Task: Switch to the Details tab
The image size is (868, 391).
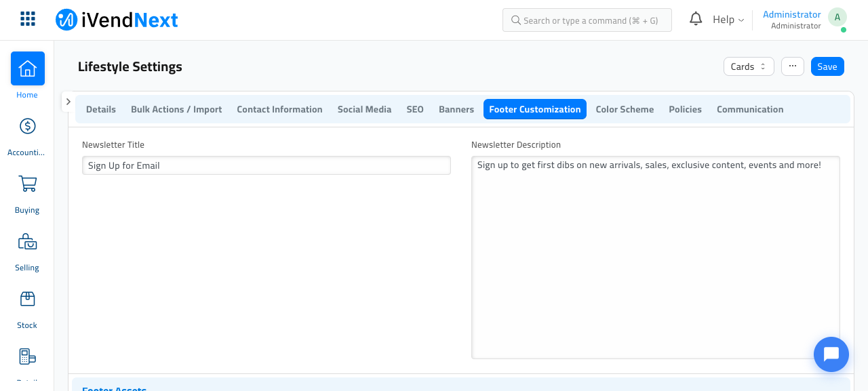Action: 101,109
